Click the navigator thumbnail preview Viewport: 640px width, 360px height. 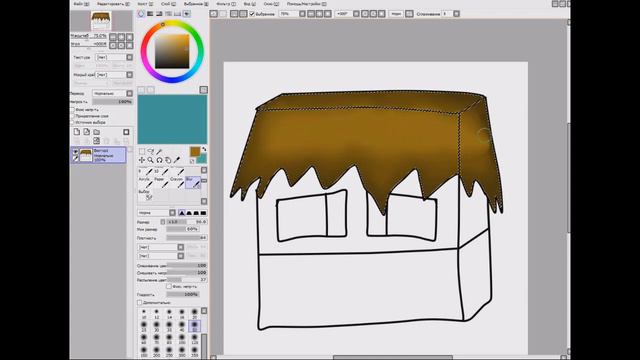(x=101, y=21)
